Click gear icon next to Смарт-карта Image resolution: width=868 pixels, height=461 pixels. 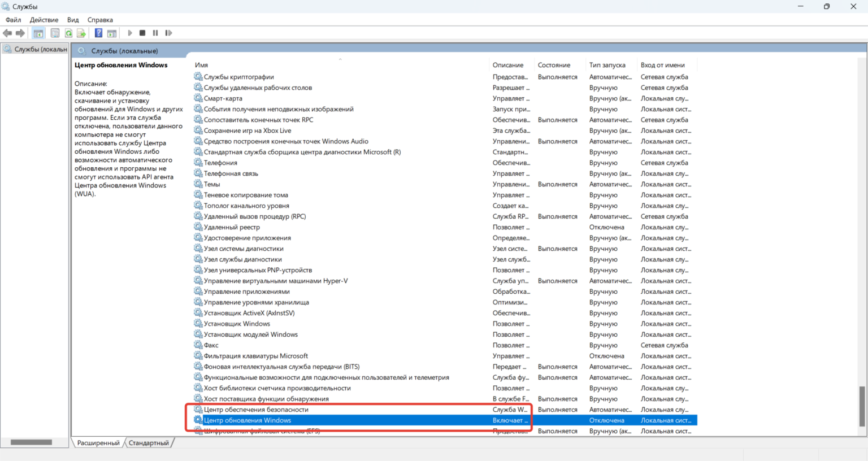click(x=198, y=98)
